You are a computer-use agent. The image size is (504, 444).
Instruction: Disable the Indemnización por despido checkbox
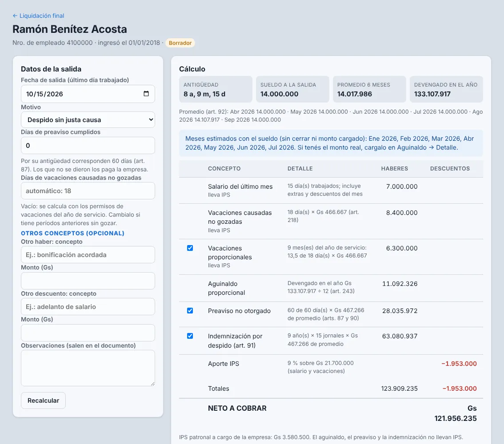click(x=190, y=336)
